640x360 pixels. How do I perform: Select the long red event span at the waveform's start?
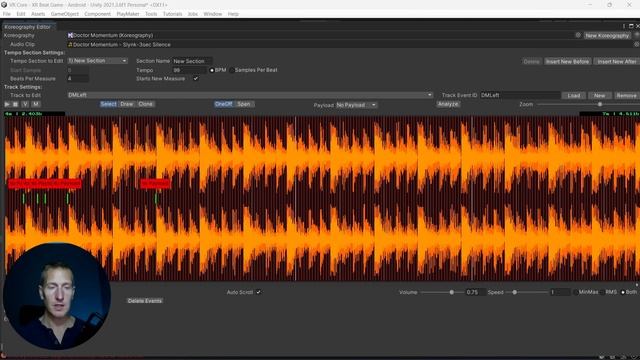click(x=44, y=184)
